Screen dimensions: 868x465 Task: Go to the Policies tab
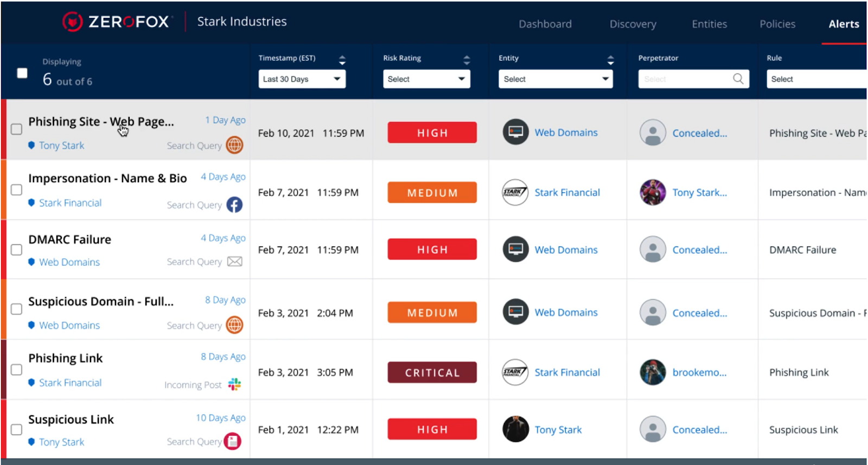777,24
